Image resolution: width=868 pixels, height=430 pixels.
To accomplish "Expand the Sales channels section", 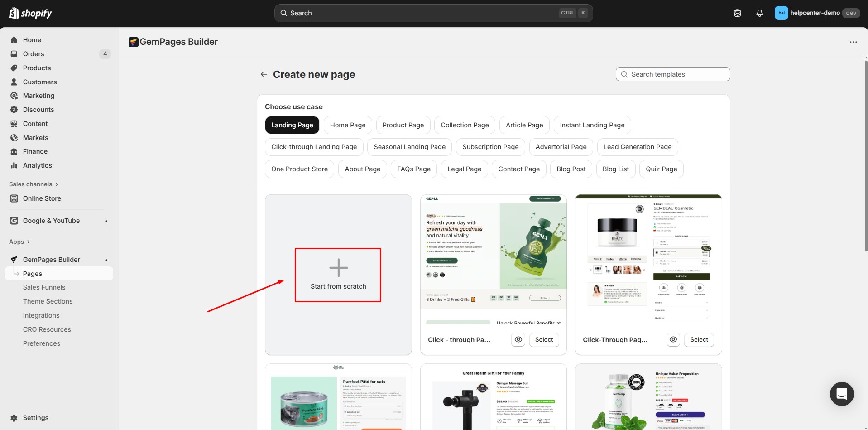I will (34, 184).
